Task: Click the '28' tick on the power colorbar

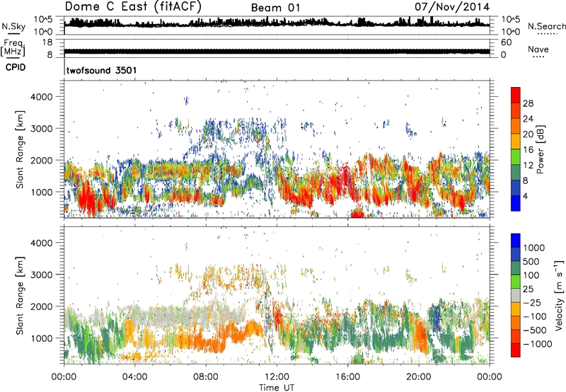Action: [x=528, y=103]
